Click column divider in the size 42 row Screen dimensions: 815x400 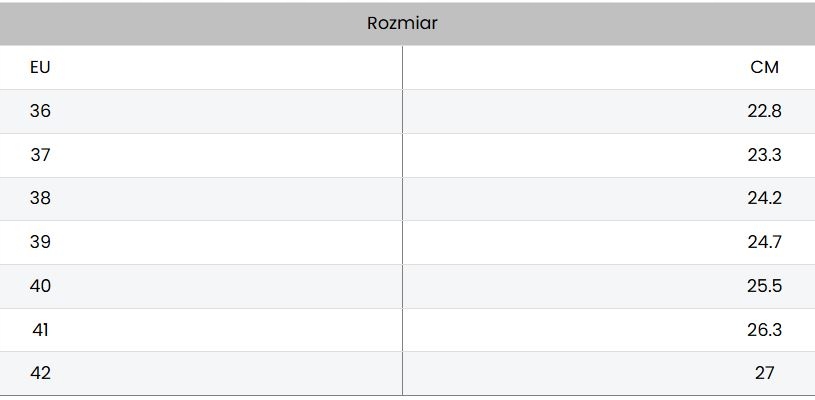tap(403, 373)
